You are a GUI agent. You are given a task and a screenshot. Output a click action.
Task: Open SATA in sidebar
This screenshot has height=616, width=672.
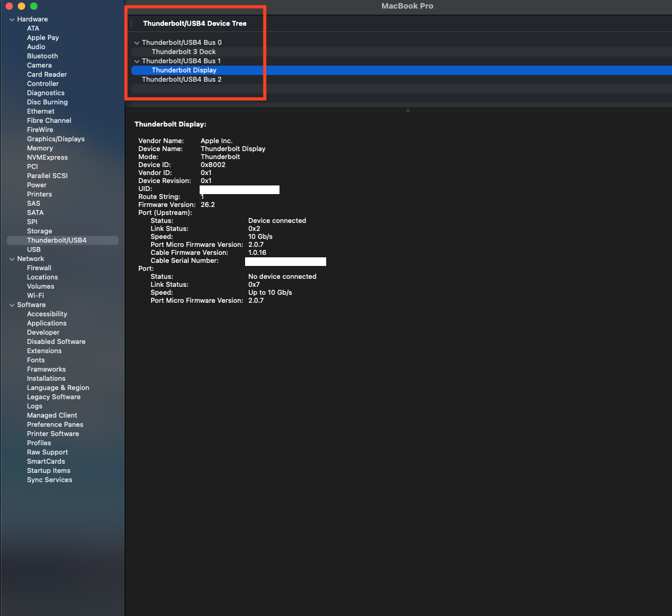(x=35, y=212)
